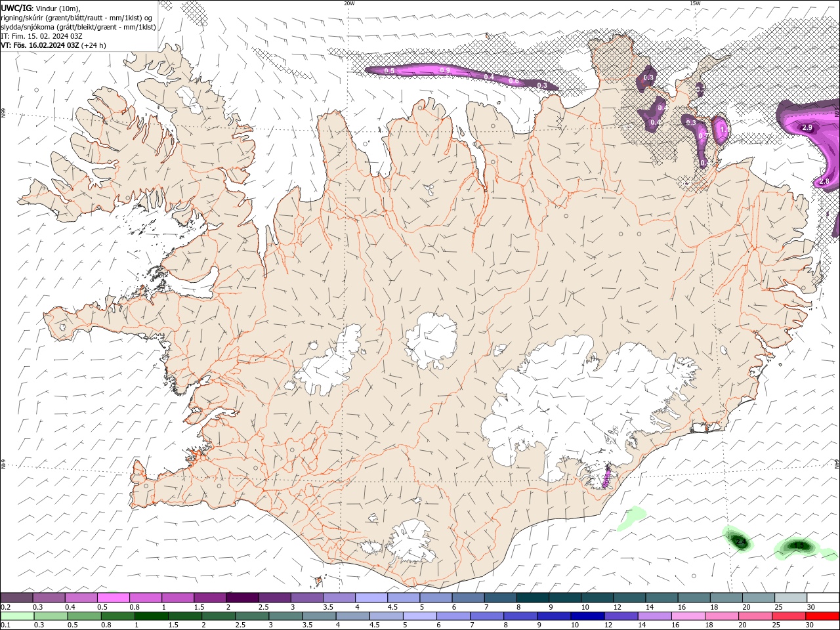
Task: Click the "1.5" value in the green rain cell
Action: (x=799, y=545)
